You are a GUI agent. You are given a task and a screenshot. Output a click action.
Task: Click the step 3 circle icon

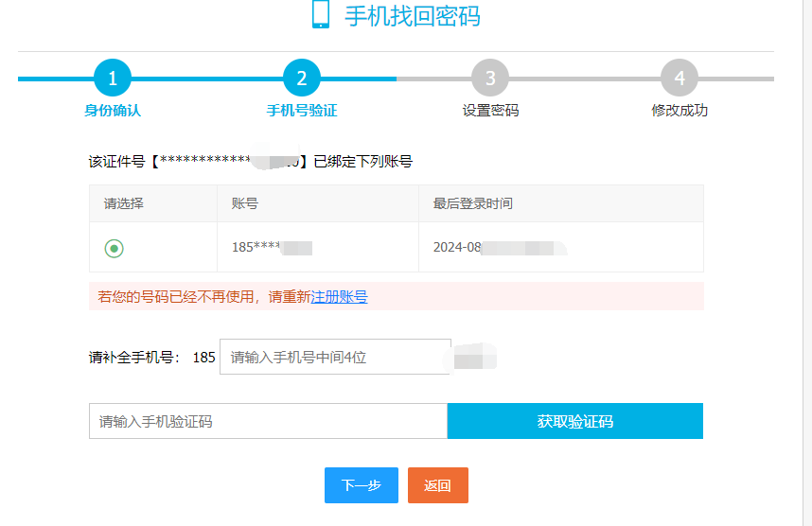pos(490,78)
